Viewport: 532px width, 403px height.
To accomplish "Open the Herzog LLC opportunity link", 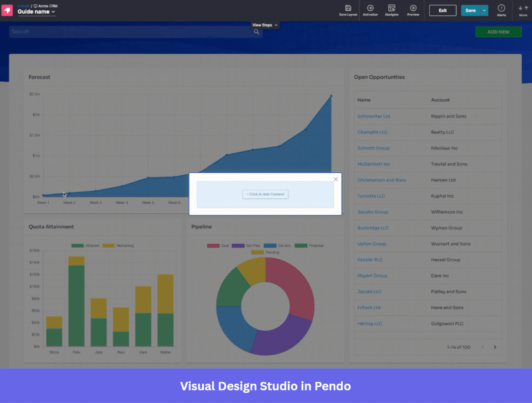I will point(369,324).
